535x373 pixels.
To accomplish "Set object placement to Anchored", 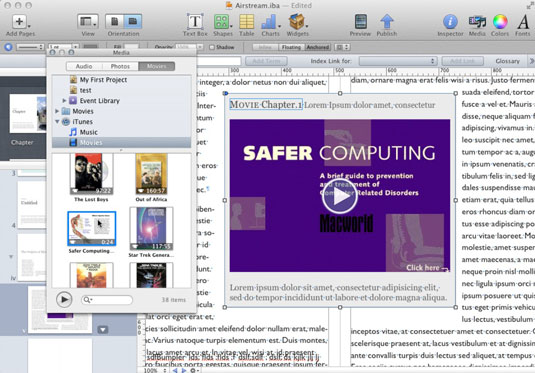I will [318, 47].
